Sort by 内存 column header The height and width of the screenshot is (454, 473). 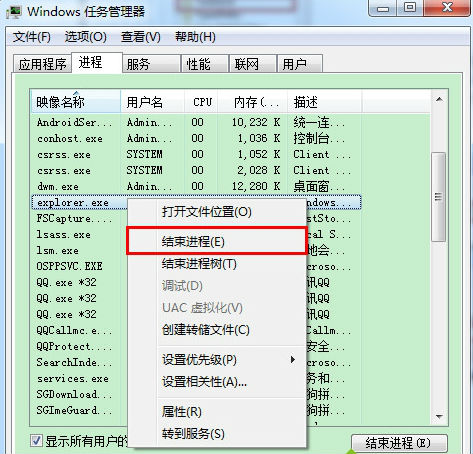(x=252, y=102)
